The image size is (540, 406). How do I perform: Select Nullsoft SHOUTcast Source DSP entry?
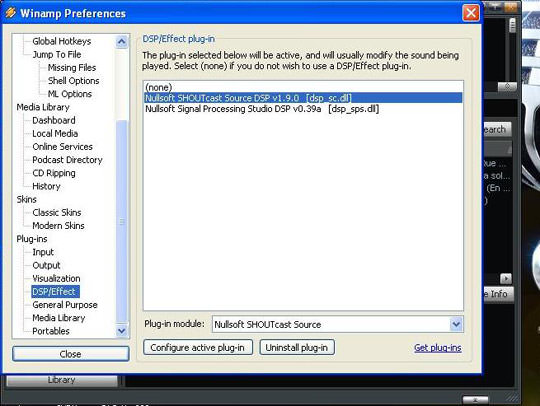[x=303, y=98]
